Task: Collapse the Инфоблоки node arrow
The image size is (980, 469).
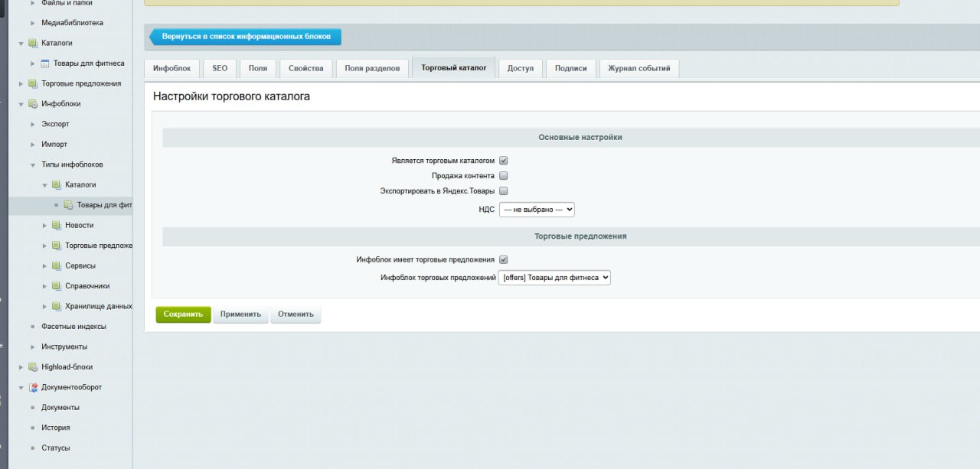Action: (x=21, y=104)
